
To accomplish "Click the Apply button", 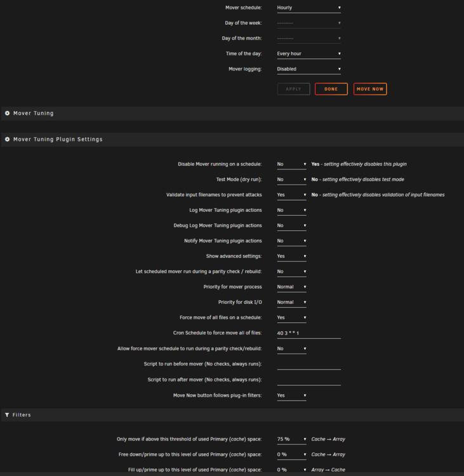I will [x=293, y=89].
